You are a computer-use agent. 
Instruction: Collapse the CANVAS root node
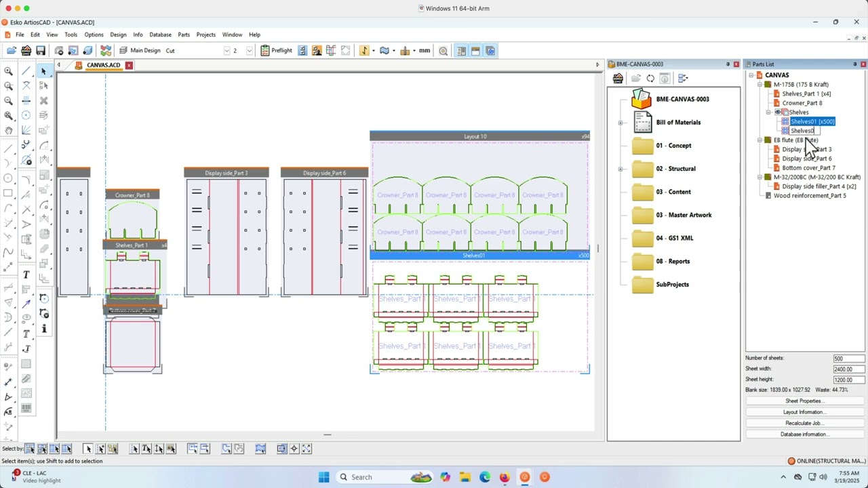tap(751, 75)
